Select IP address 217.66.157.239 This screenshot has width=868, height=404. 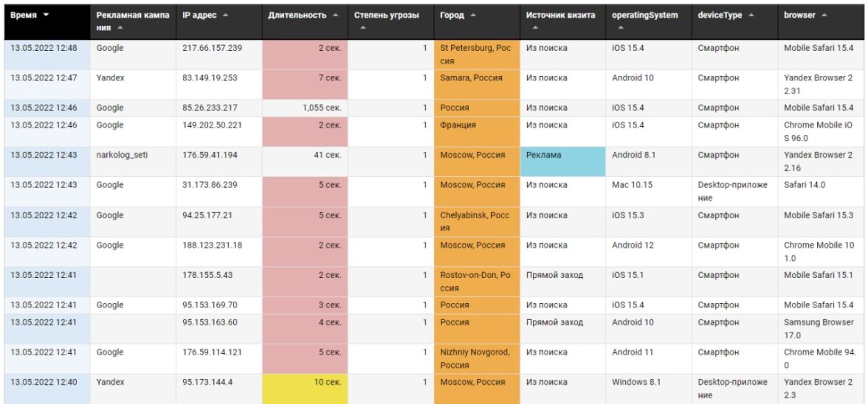point(213,48)
